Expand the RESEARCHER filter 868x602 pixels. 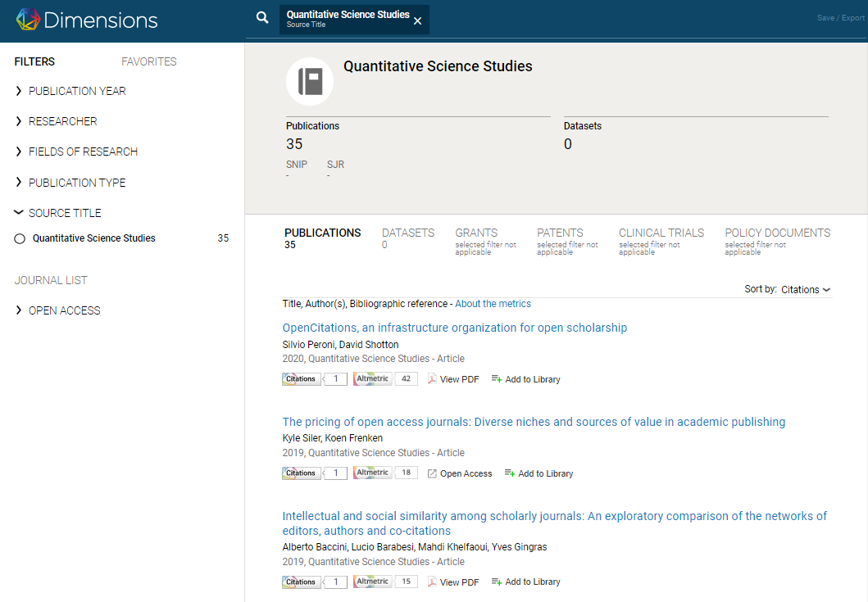(x=56, y=121)
